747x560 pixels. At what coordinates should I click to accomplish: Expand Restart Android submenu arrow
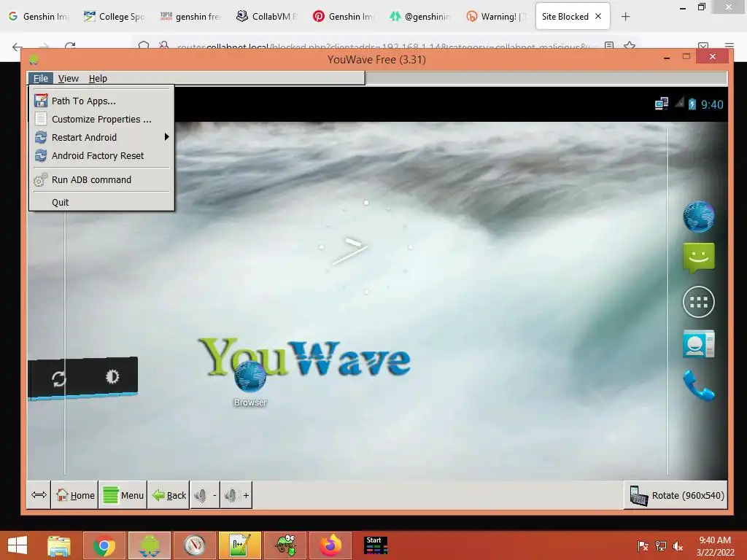tap(166, 137)
